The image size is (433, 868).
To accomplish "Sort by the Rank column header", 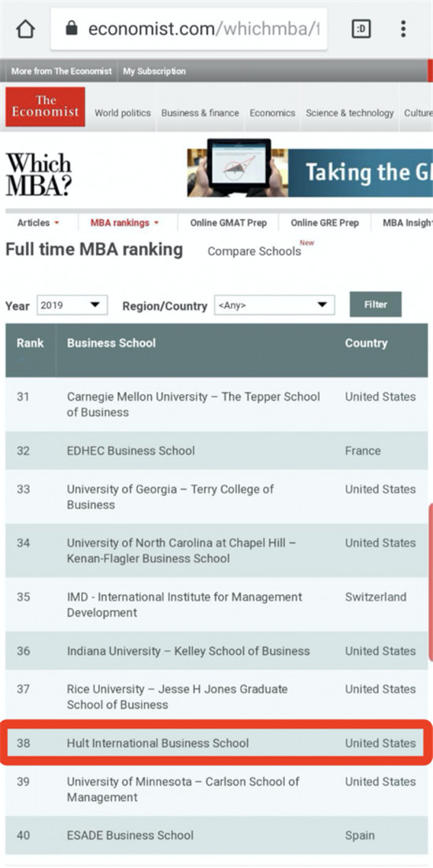I will [x=30, y=343].
